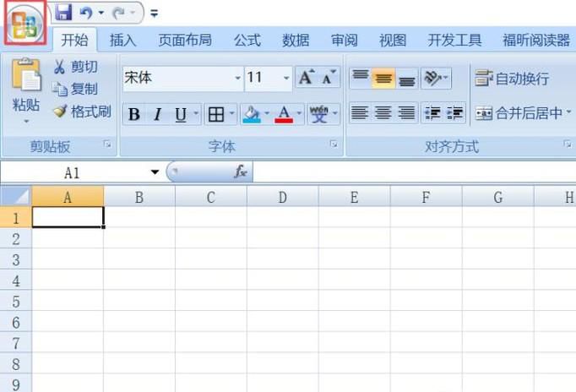This screenshot has width=576, height=392.
Task: Increase font size with large A
Action: (x=307, y=78)
